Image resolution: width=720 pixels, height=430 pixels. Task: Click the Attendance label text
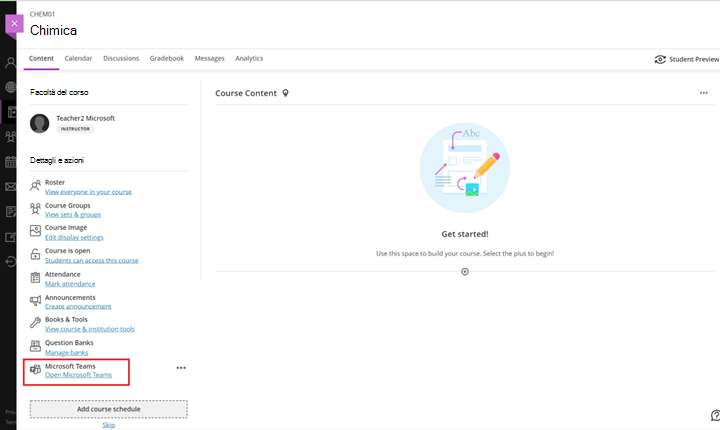coord(62,274)
